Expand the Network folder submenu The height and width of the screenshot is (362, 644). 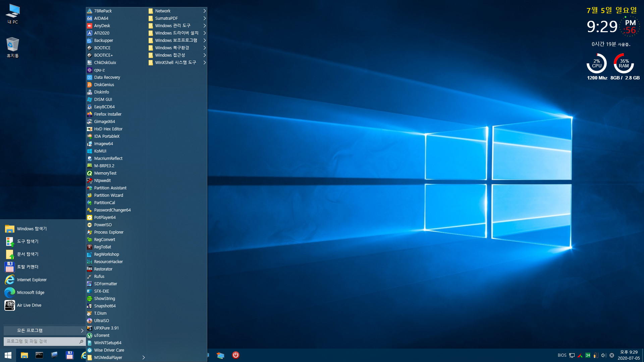click(177, 11)
